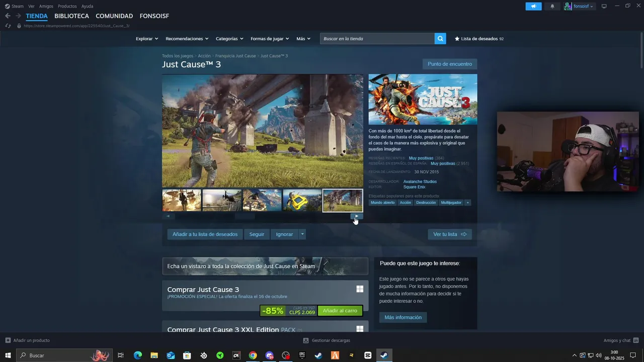Switch to the COMUNIDAD tab

click(114, 16)
